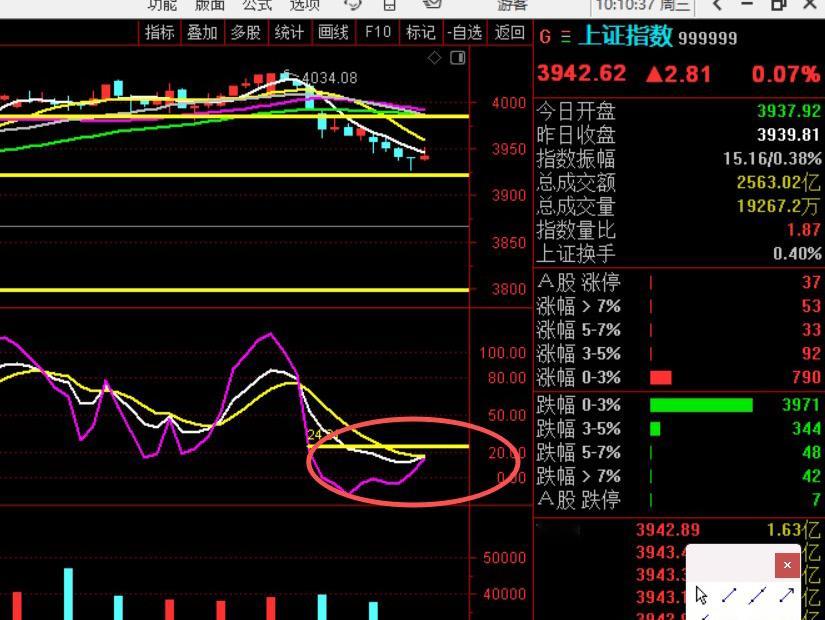Click the 昨日收盘 value 3939.81
Screen dimensions: 825x620
click(789, 135)
